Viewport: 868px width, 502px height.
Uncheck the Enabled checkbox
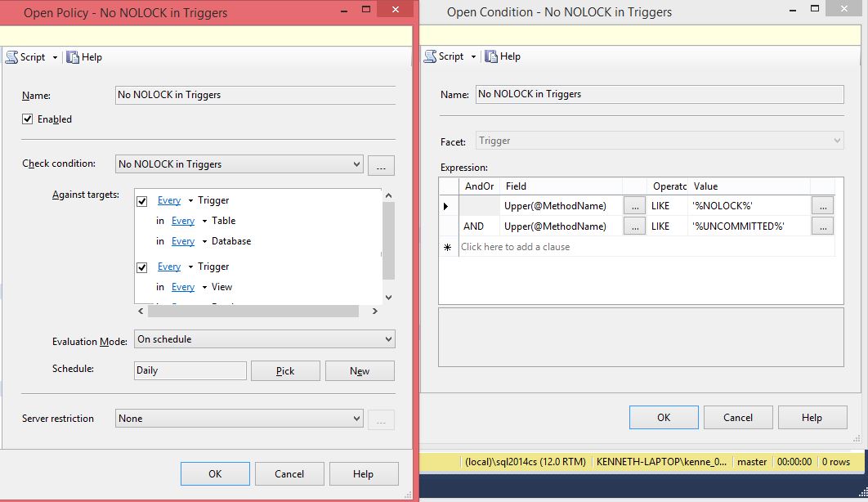(28, 119)
